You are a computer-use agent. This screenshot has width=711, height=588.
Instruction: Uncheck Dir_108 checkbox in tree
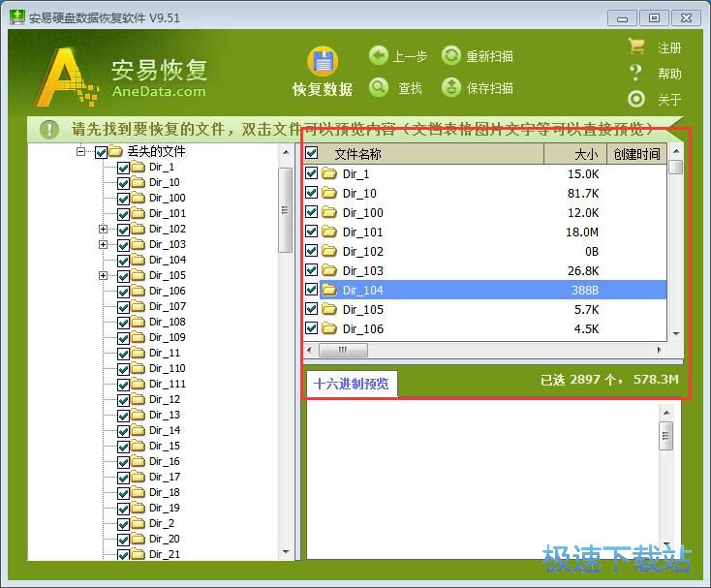pyautogui.click(x=123, y=323)
